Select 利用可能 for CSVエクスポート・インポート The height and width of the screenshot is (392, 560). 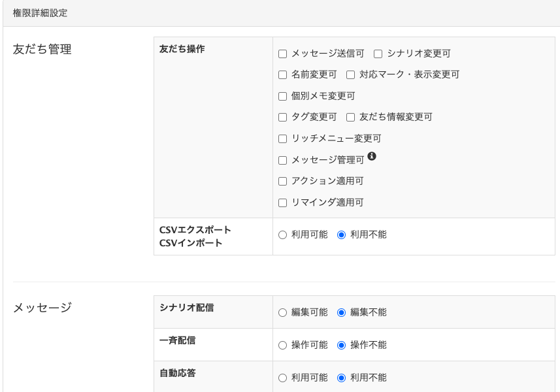click(283, 237)
